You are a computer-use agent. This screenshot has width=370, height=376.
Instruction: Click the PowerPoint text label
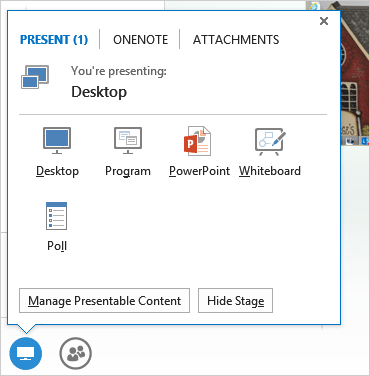(x=199, y=171)
